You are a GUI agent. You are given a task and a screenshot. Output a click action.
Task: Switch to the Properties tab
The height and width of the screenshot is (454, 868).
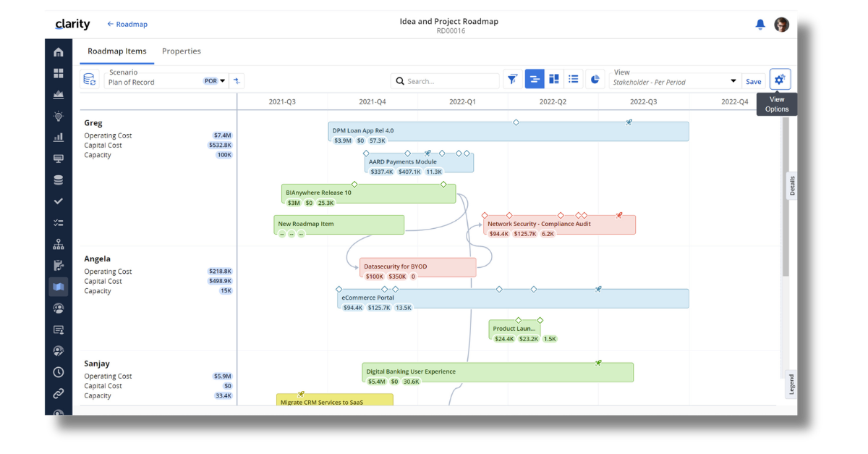(182, 51)
